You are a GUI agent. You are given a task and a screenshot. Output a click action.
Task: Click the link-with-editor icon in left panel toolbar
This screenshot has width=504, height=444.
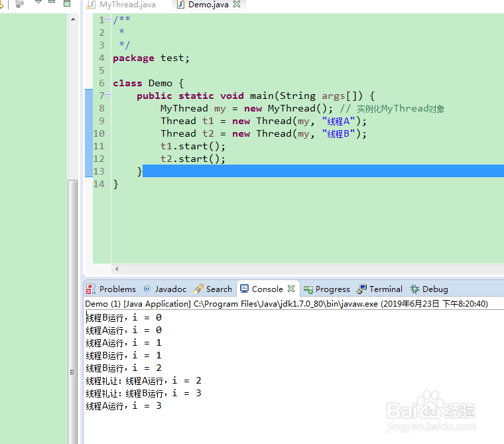point(1,4)
